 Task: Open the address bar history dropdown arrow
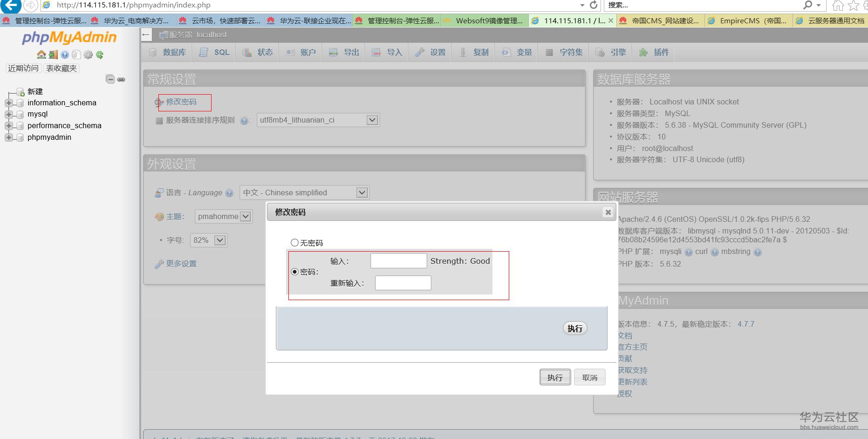[x=582, y=5]
